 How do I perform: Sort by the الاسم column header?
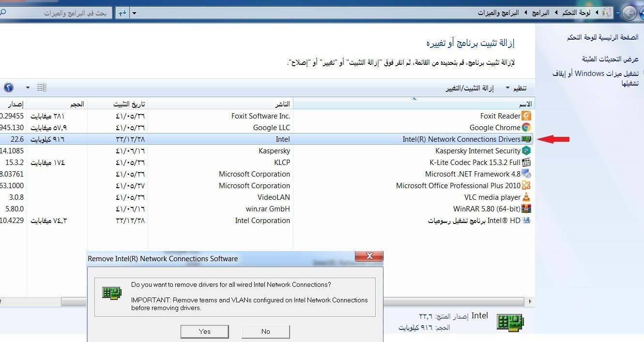pyautogui.click(x=414, y=104)
